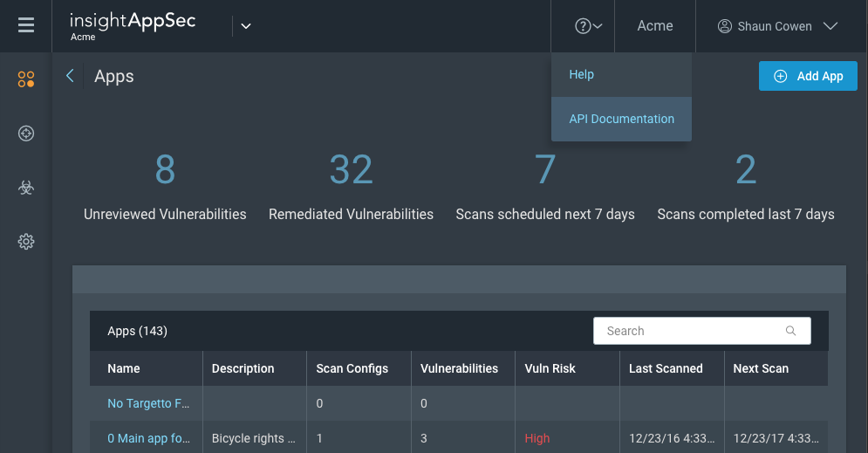Image resolution: width=868 pixels, height=453 pixels.
Task: Open the crosshair target icon in sidebar
Action: pos(26,134)
